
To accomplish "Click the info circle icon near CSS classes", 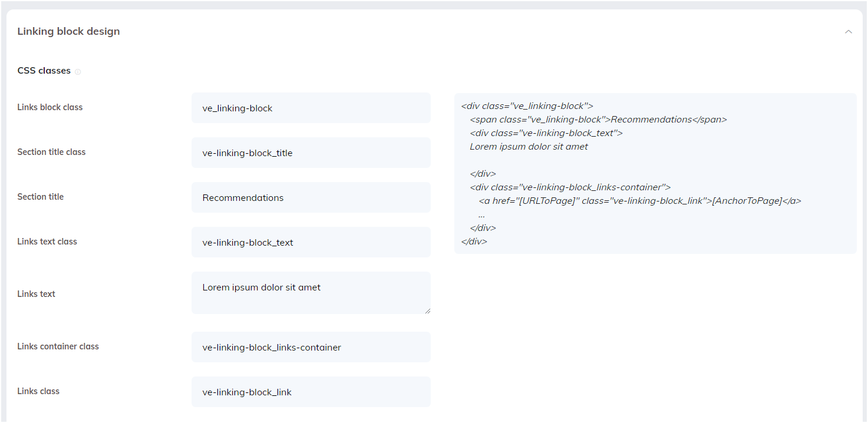I will pyautogui.click(x=78, y=71).
